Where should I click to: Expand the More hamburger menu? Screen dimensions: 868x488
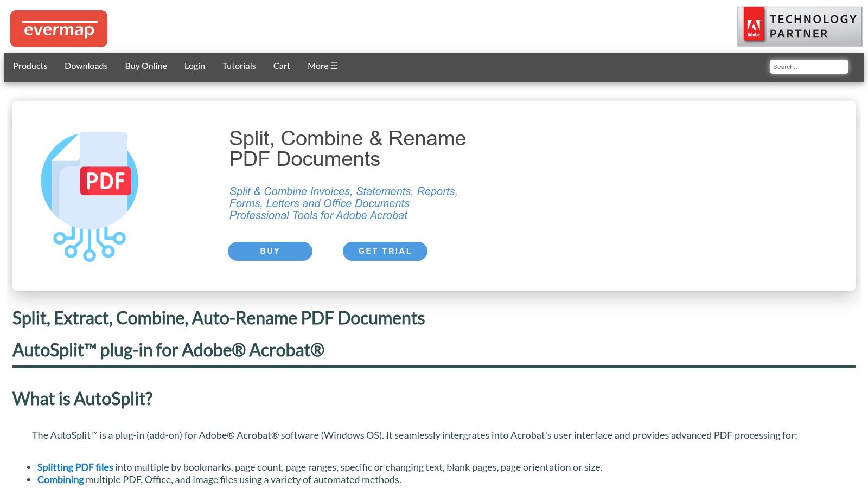click(323, 66)
